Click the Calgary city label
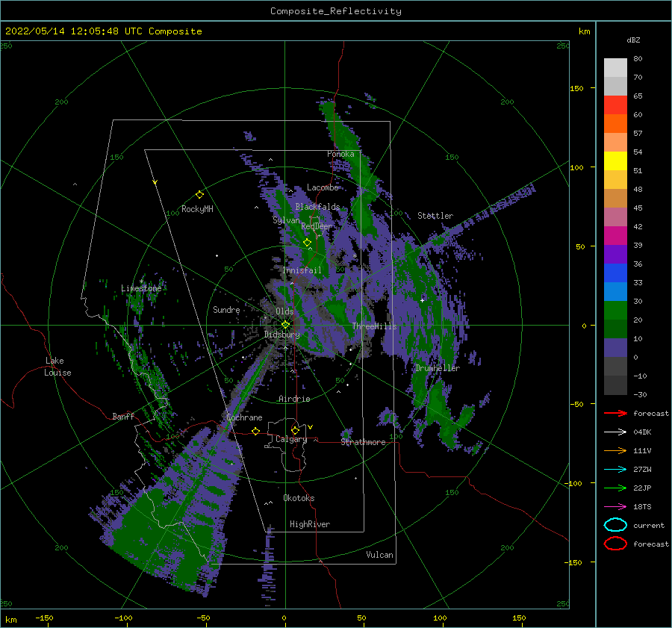Viewport: 672px width, 628px height. click(x=291, y=439)
